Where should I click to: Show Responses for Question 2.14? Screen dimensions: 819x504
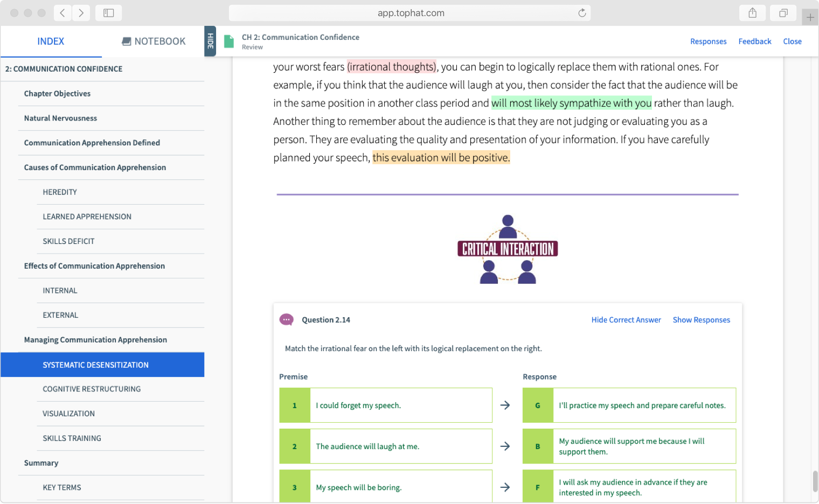coord(701,320)
